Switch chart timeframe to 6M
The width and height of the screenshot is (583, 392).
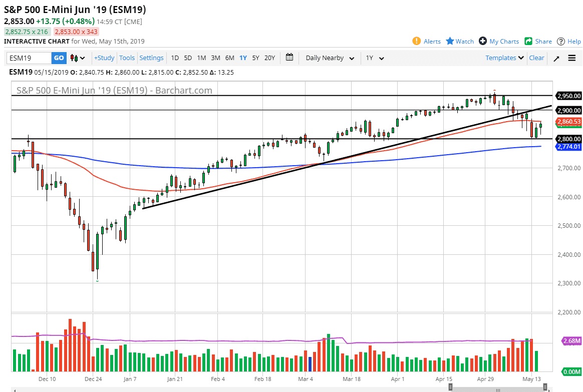coord(229,58)
